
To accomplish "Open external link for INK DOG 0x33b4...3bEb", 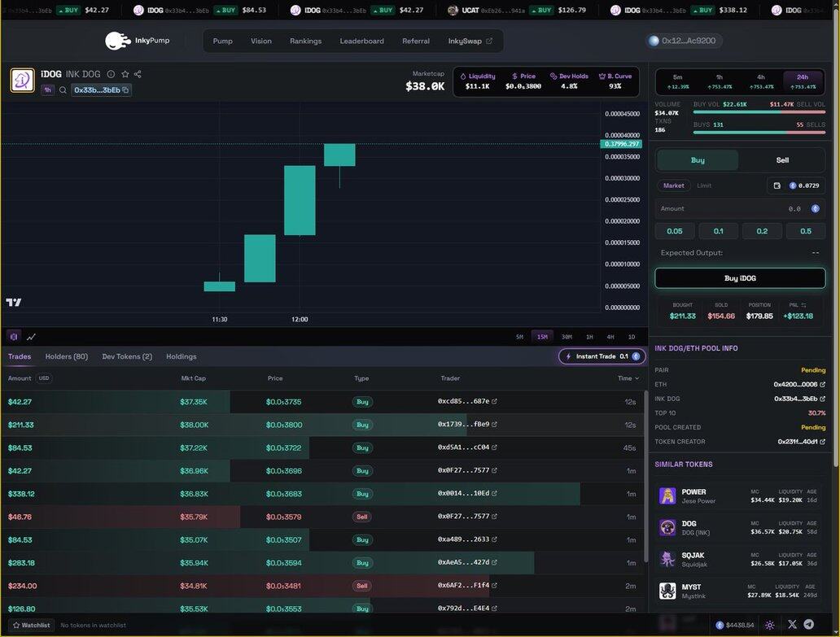I will click(x=822, y=399).
